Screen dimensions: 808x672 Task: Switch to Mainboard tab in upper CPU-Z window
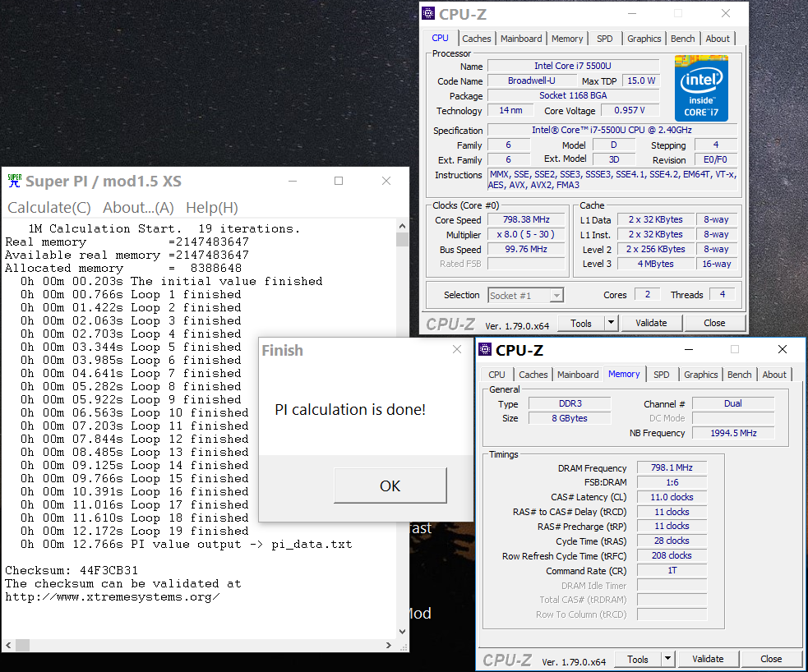521,39
